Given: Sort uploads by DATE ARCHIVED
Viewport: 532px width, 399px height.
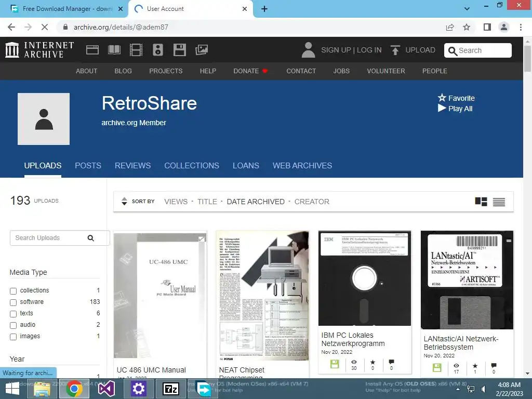Looking at the screenshot, I should (256, 202).
